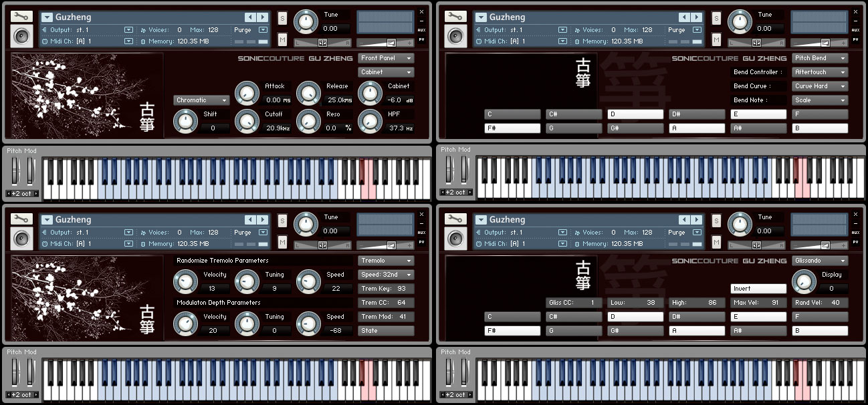This screenshot has height=405, width=868.
Task: Toggle note F# in Pitch Bend scale
Action: [512, 128]
